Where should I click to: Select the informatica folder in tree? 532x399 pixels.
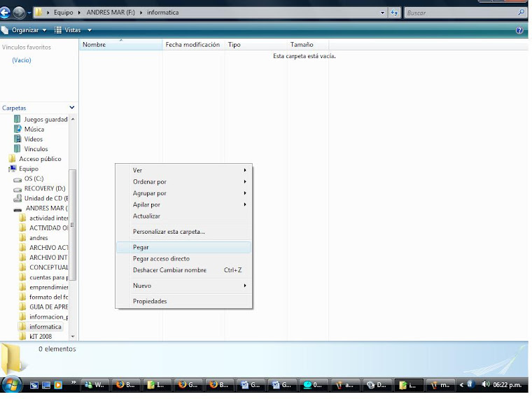pos(41,326)
